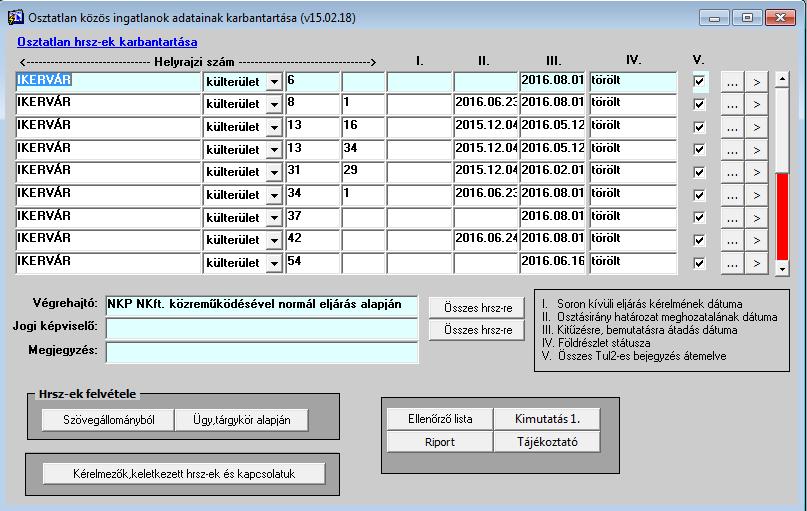This screenshot has height=511, width=807.
Task: Expand külterület dropdown in hrsz 34/1 row
Action: (274, 195)
